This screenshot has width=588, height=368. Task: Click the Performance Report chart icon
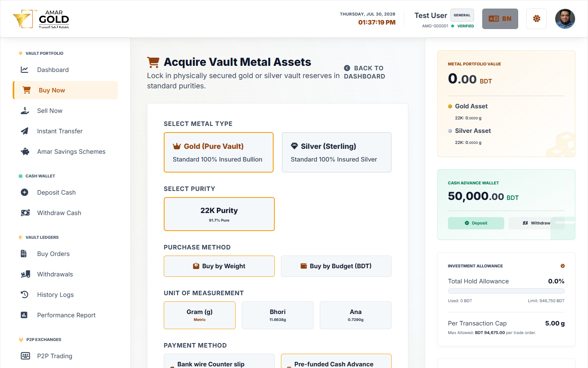coord(24,315)
